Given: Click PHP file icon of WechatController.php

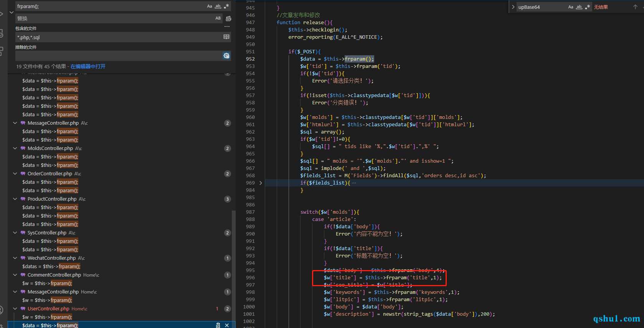Looking at the screenshot, I should [x=23, y=258].
